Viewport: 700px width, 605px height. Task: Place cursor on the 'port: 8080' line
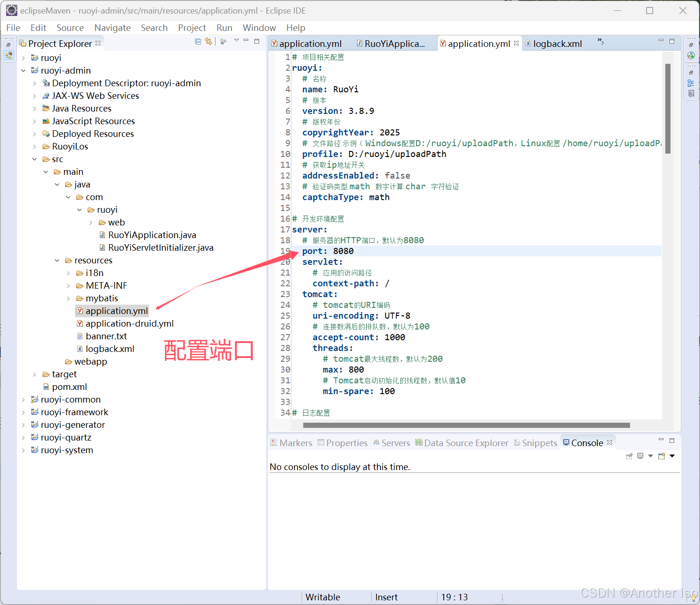[476, 251]
